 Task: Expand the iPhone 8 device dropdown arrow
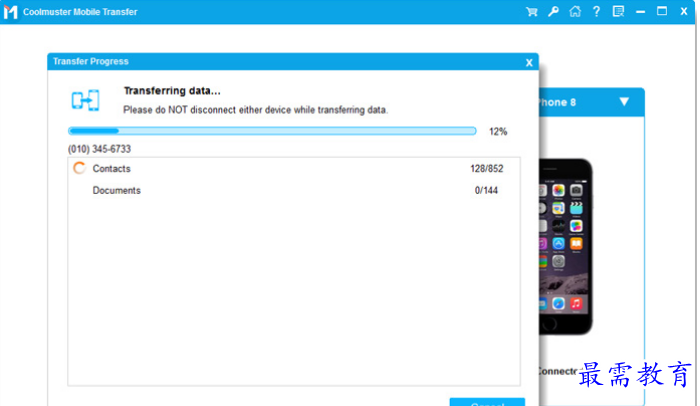pyautogui.click(x=624, y=102)
